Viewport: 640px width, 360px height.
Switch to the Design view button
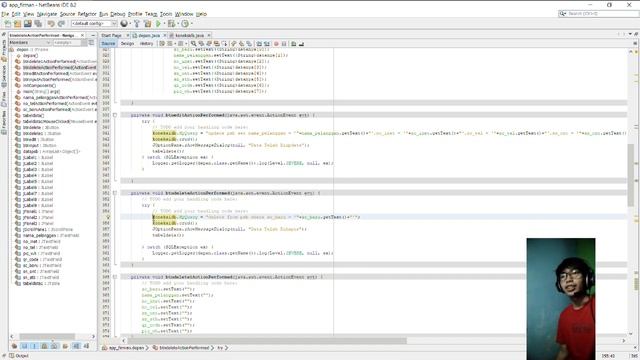click(x=127, y=43)
